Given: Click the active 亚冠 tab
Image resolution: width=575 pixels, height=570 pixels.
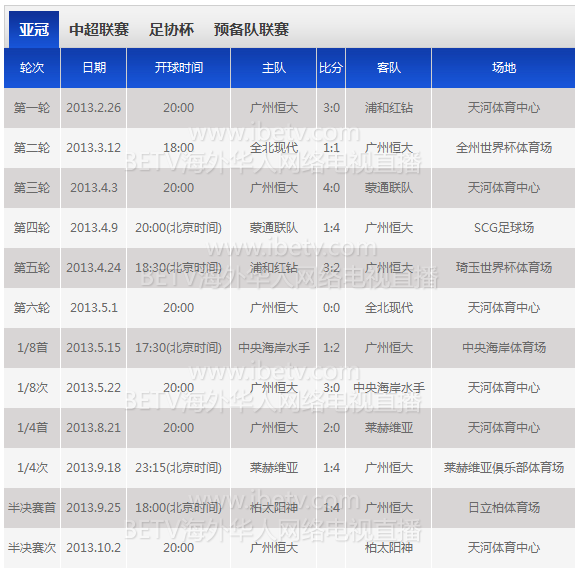Looking at the screenshot, I should click(x=34, y=29).
